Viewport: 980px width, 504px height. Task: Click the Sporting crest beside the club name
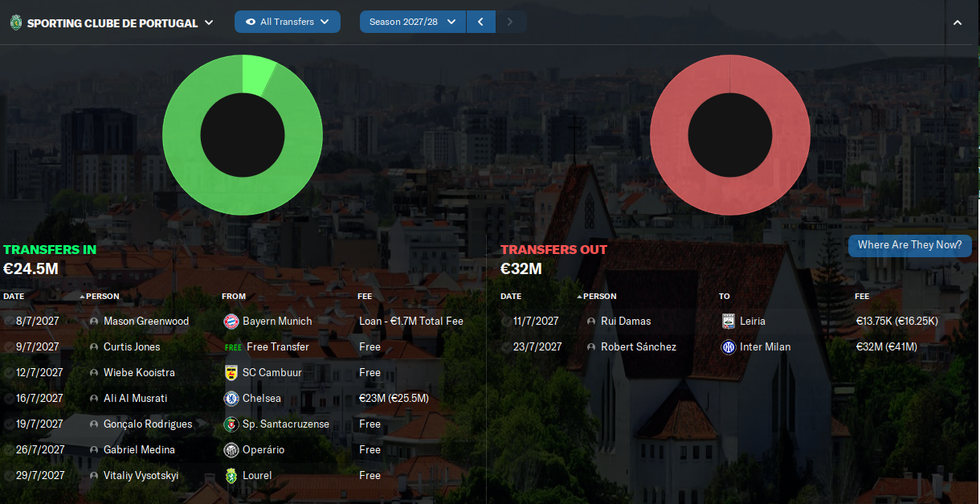tap(15, 23)
